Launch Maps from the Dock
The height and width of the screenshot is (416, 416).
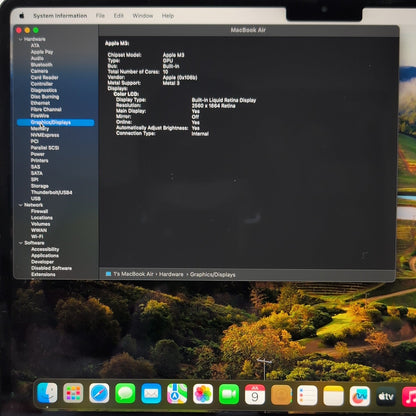pyautogui.click(x=177, y=394)
